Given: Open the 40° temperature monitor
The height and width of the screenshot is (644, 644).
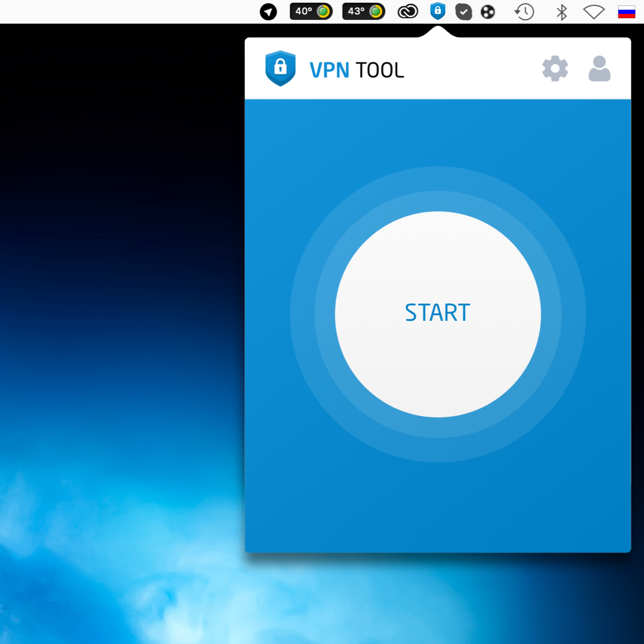Looking at the screenshot, I should pyautogui.click(x=304, y=12).
